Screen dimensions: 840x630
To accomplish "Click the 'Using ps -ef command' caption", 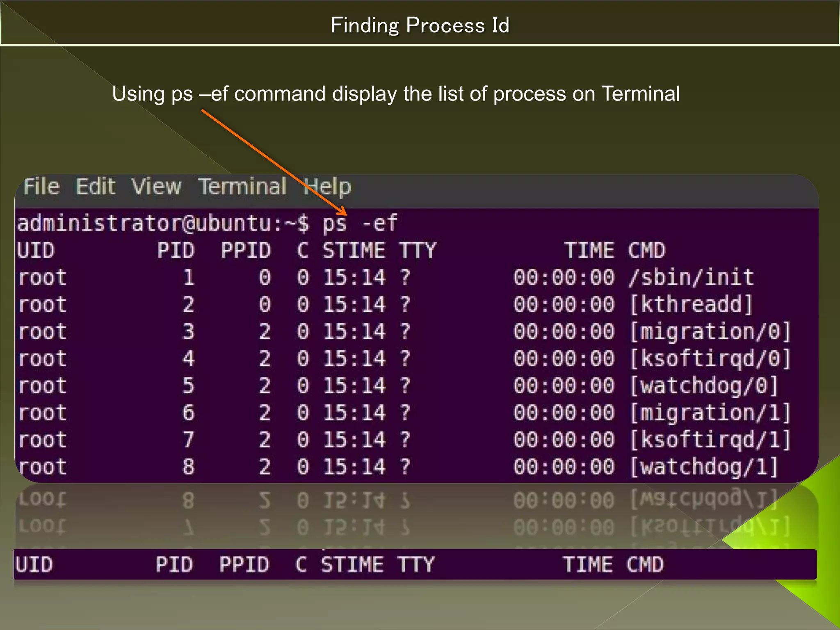I will click(396, 94).
